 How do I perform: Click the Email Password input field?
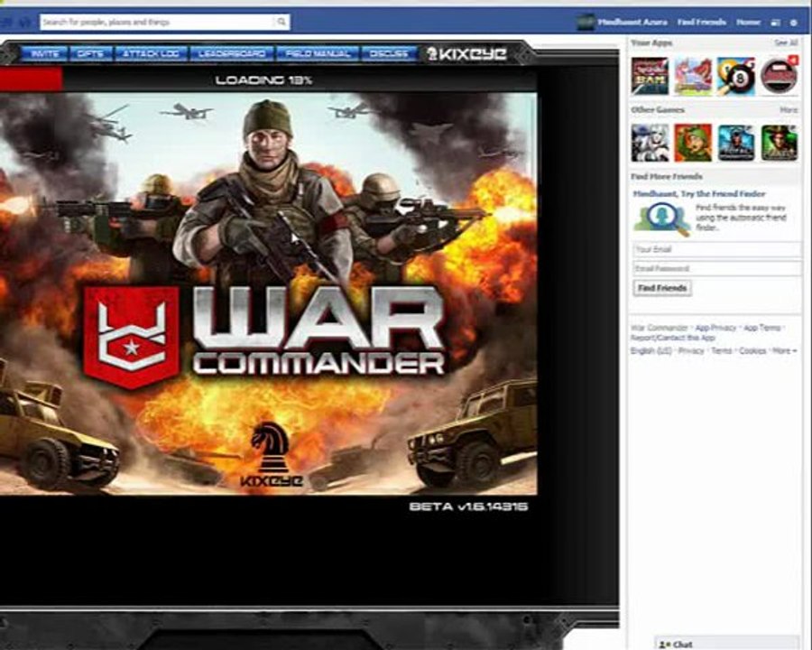[716, 268]
